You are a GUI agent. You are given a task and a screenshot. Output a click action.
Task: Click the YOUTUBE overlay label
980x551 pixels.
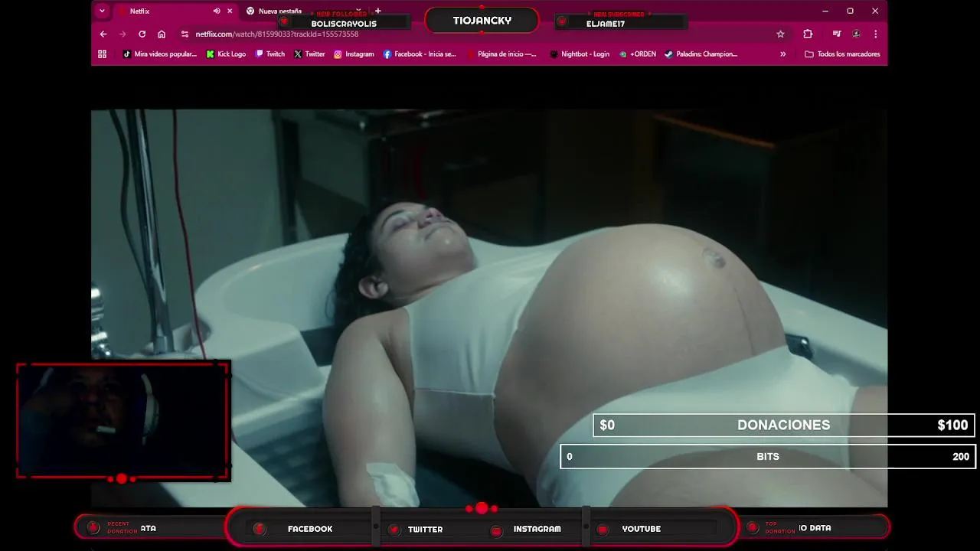tap(641, 529)
